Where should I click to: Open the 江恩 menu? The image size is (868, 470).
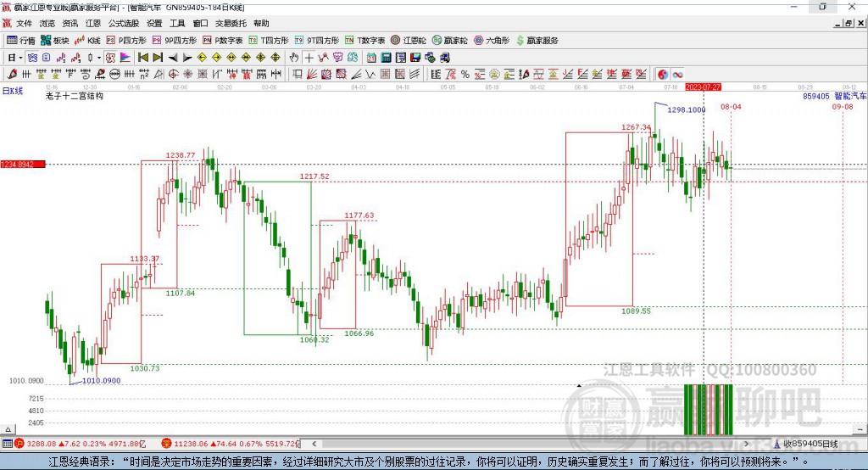pos(93,23)
